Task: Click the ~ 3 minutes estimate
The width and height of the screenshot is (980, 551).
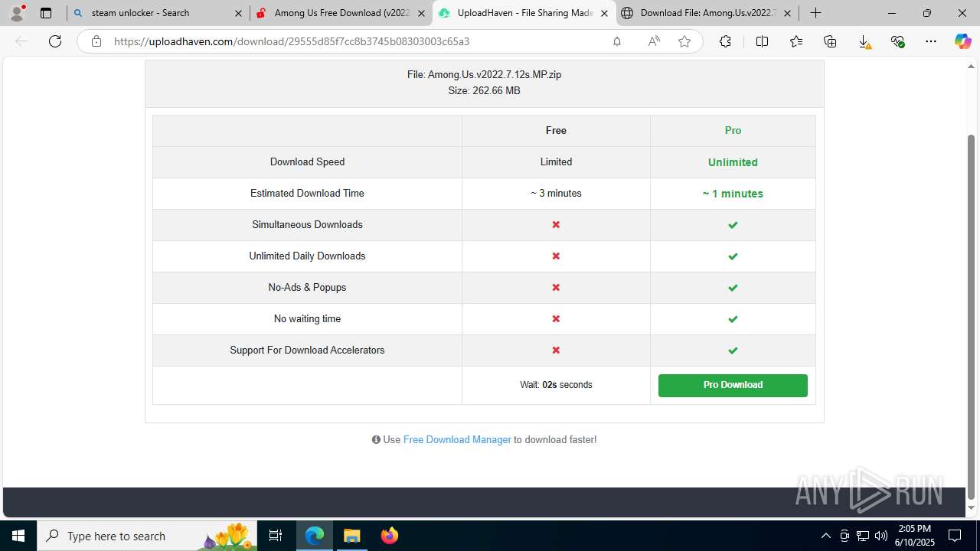Action: coord(556,193)
